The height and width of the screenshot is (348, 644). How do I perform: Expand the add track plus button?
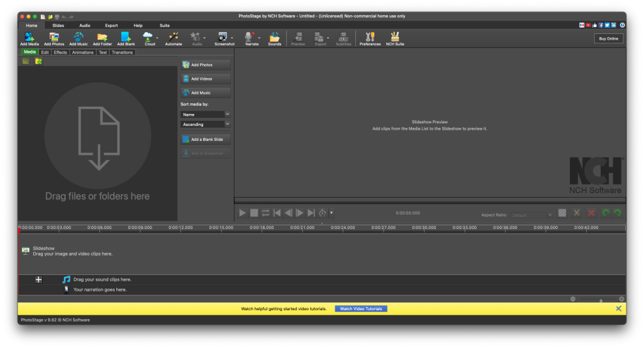click(x=38, y=279)
